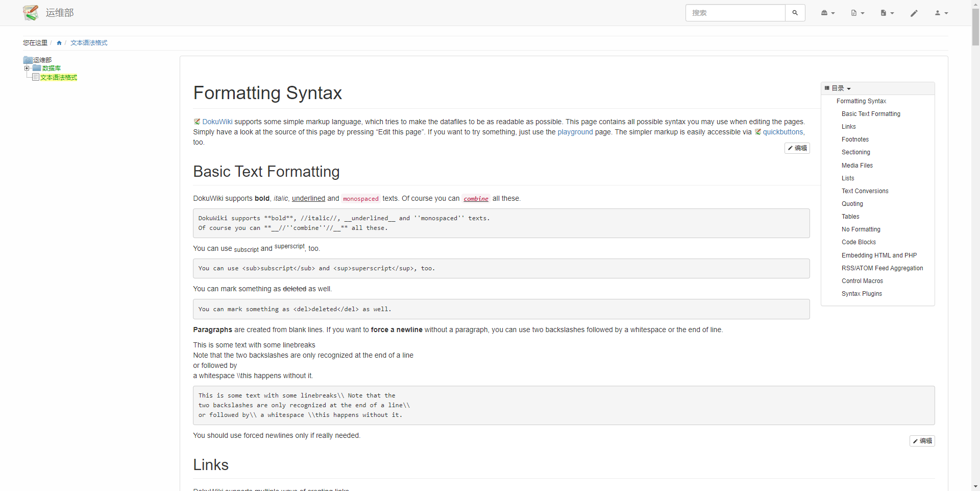Image resolution: width=980 pixels, height=491 pixels.
Task: Open the page tools document dropdown
Action: pos(857,13)
